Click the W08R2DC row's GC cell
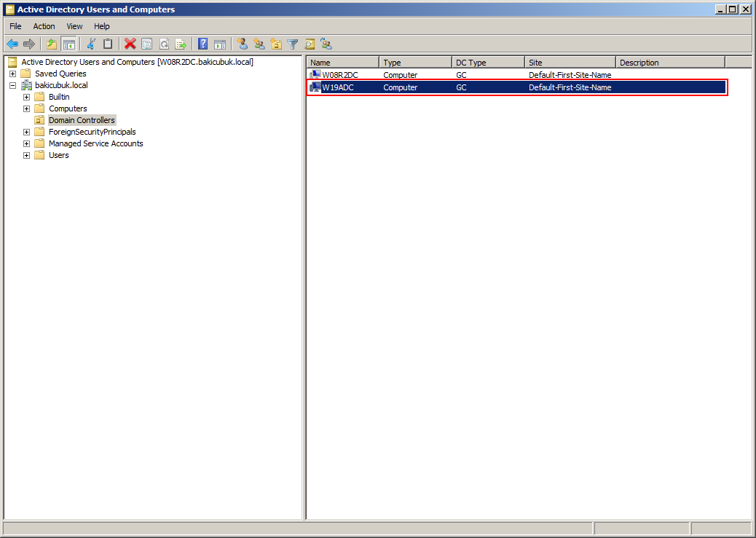The image size is (756, 538). pos(462,75)
